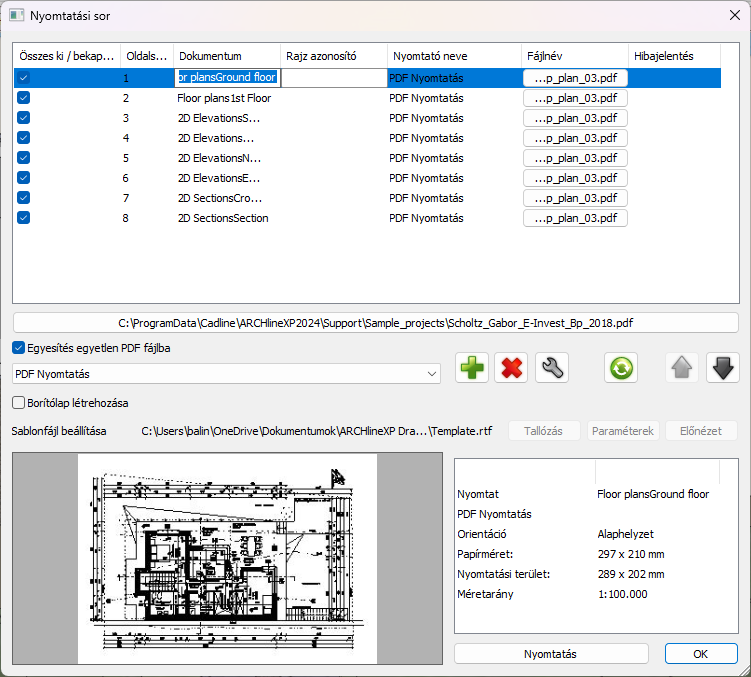Open settings with the wrench icon
Viewport: 751px width, 677px height.
click(x=551, y=368)
